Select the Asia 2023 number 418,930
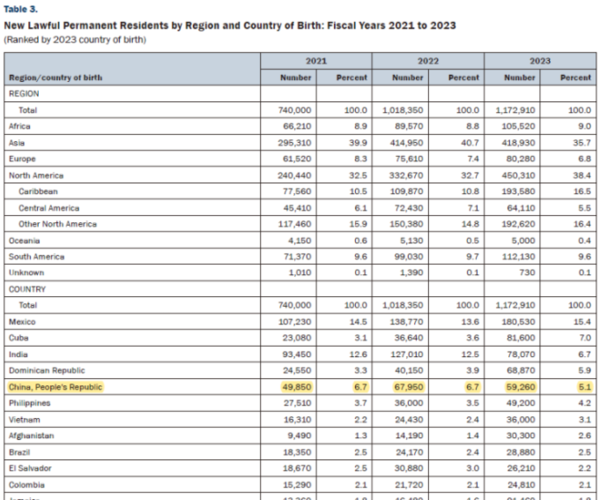This screenshot has width=600, height=500. 518,143
